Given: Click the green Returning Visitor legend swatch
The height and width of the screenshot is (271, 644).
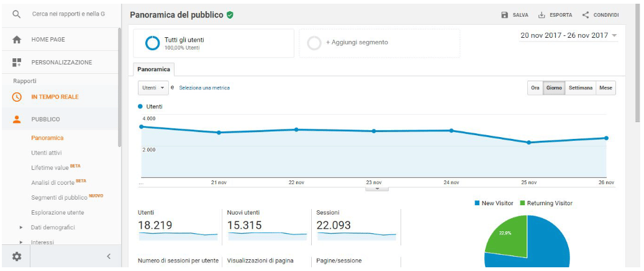Looking at the screenshot, I should pos(522,203).
